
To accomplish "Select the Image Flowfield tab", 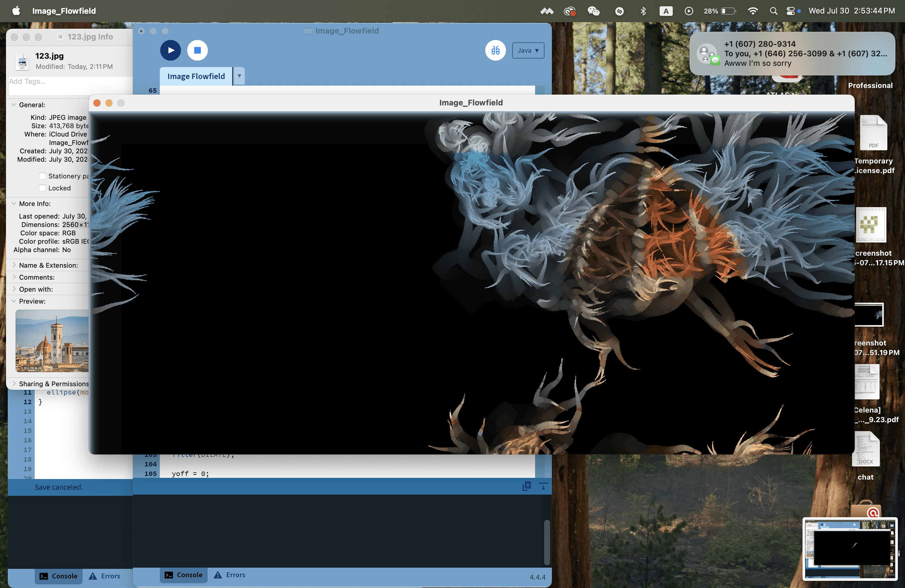I will coord(196,76).
